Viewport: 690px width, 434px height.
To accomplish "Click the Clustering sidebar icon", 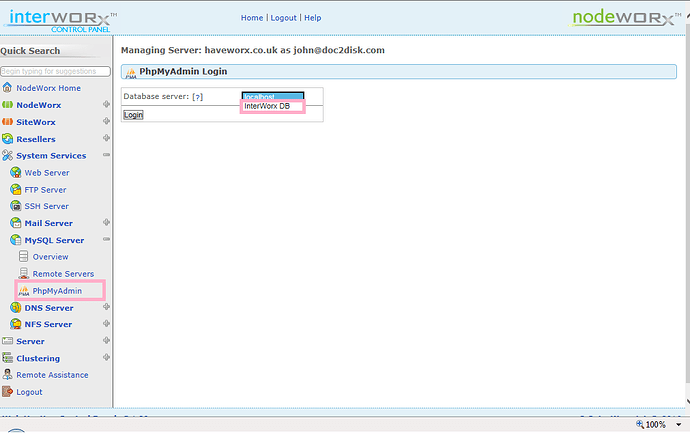I will (7, 358).
